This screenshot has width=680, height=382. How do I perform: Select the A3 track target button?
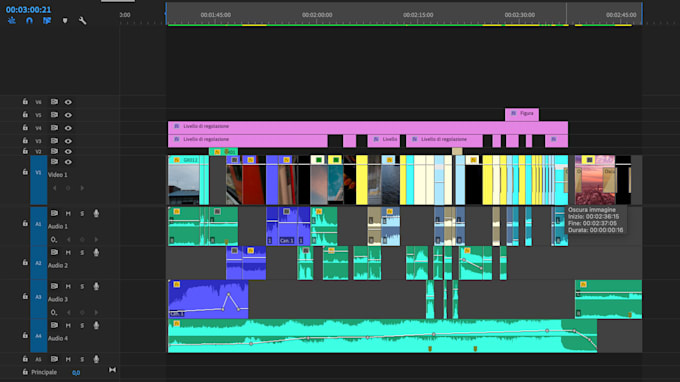[39, 299]
